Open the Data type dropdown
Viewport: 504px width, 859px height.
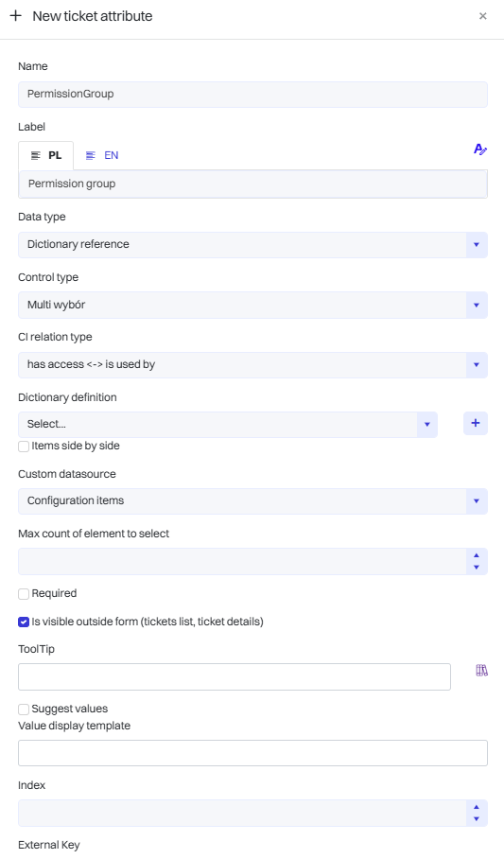(252, 244)
